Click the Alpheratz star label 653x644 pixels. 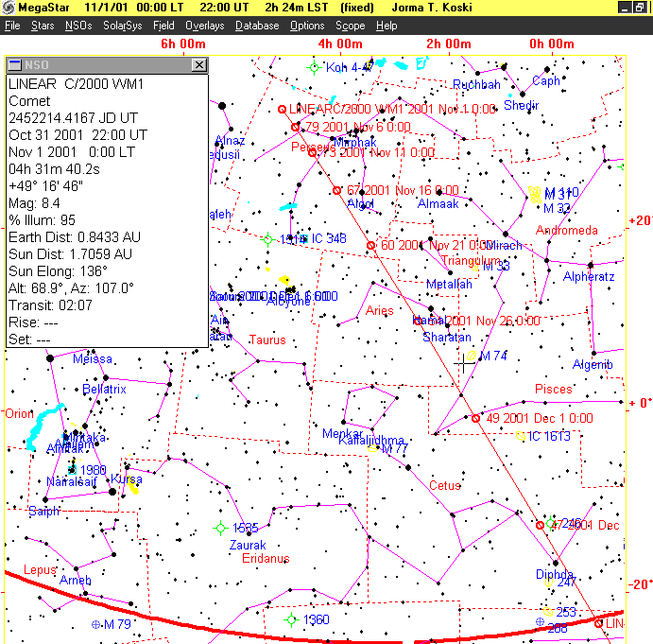pos(588,277)
